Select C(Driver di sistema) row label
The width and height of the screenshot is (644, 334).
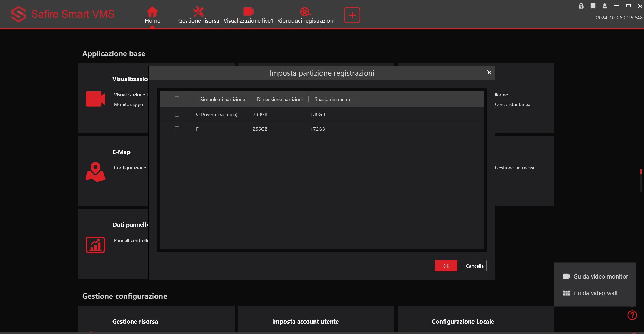pyautogui.click(x=217, y=114)
